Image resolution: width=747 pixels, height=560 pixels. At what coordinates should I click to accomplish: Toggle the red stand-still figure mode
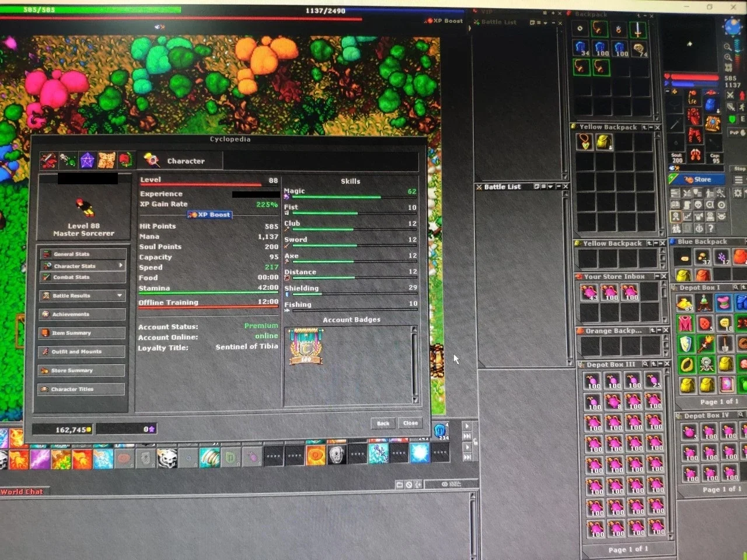point(742,94)
